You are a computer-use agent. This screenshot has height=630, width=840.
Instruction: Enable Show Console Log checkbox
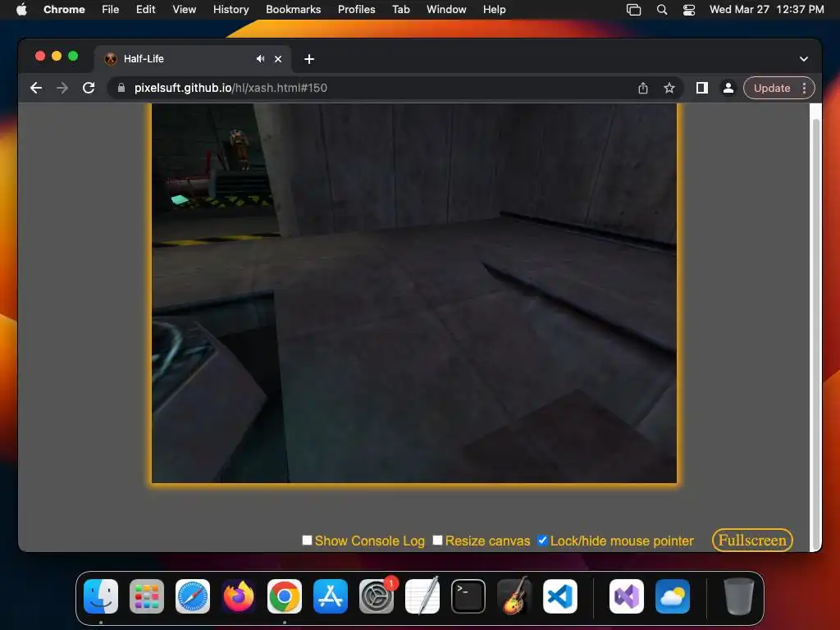click(x=307, y=540)
